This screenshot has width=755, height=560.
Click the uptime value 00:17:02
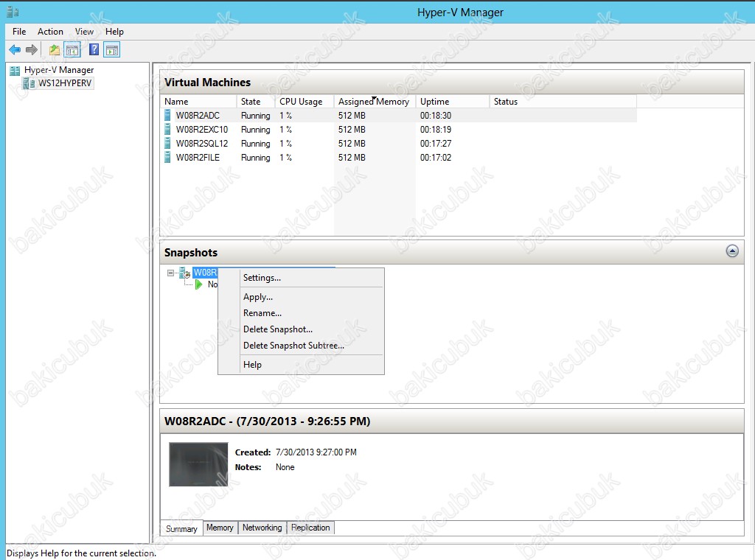pos(436,158)
